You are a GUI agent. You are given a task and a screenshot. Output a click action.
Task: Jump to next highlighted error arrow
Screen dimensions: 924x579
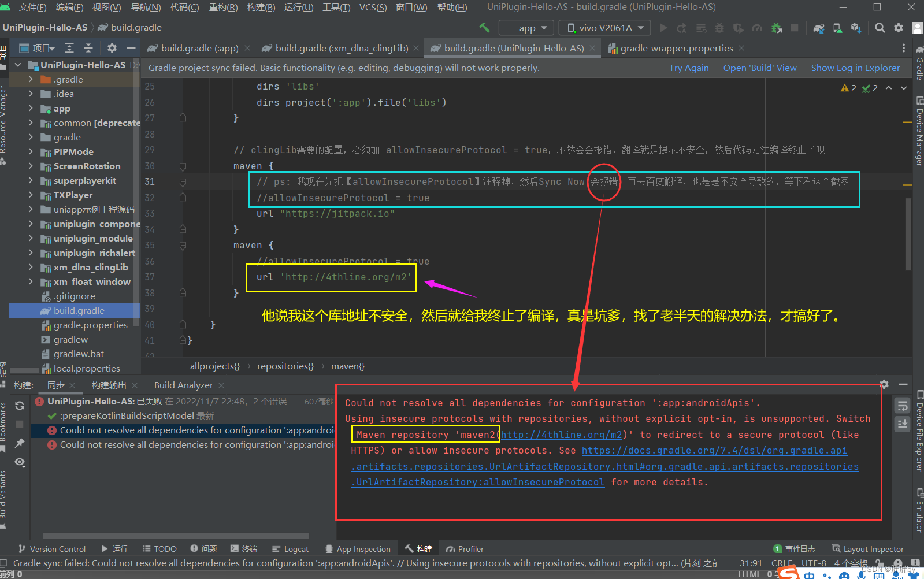tap(904, 88)
